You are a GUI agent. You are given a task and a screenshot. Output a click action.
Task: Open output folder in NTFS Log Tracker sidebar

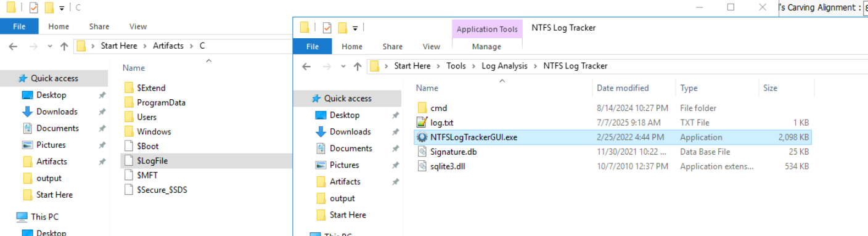pos(342,198)
